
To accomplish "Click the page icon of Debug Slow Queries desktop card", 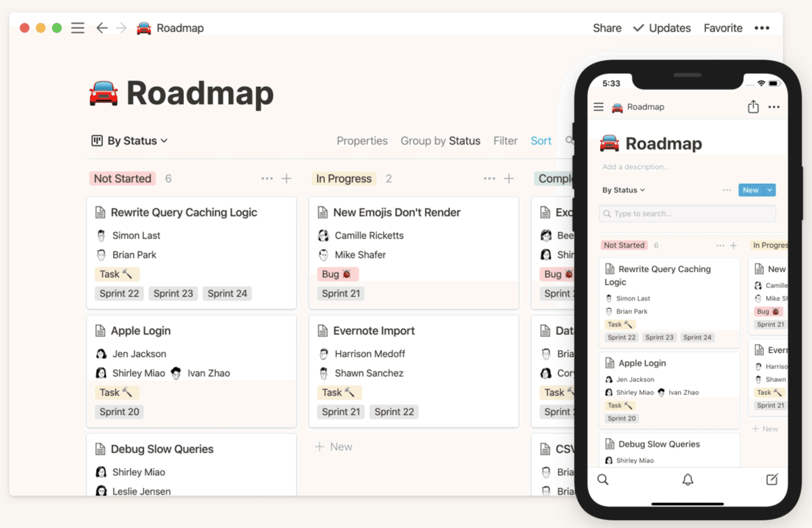I will (100, 449).
